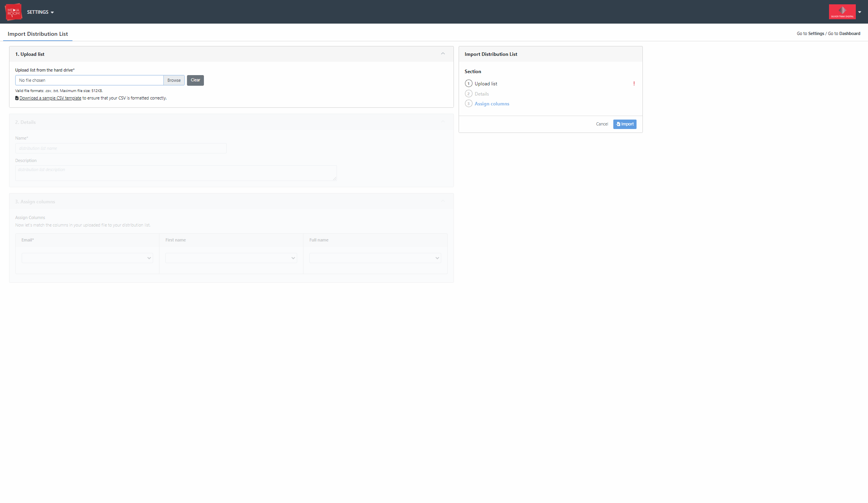Click the No file chosen upload field
This screenshot has width=868, height=503.
point(89,80)
